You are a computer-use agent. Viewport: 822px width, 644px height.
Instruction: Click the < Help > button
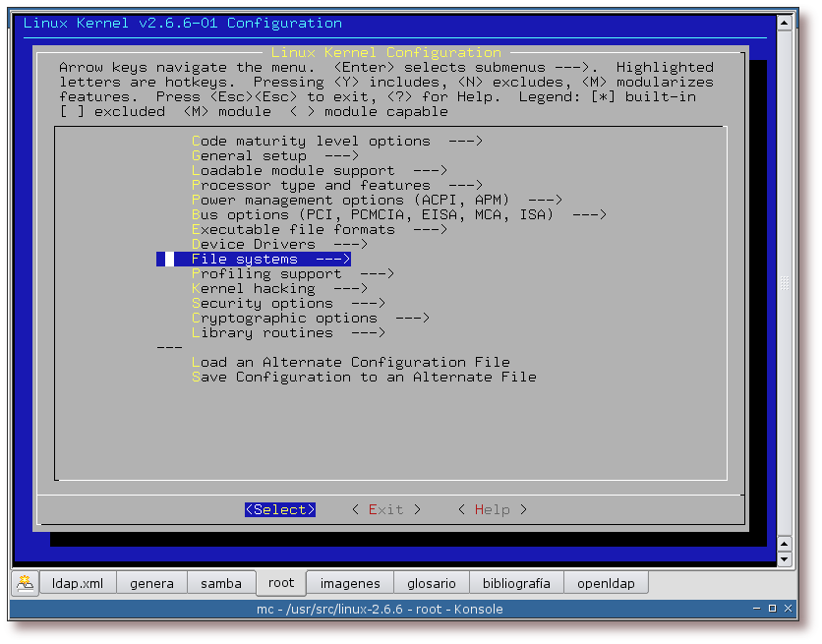click(x=492, y=509)
